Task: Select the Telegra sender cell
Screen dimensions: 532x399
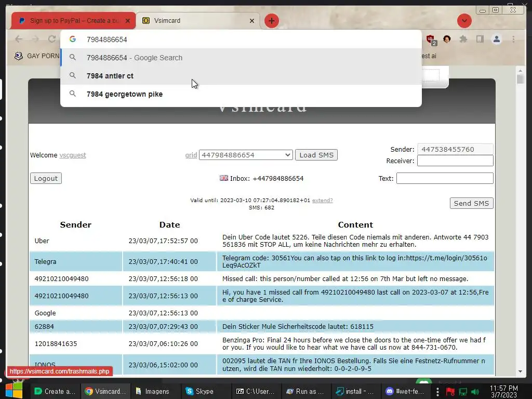Action: [76, 262]
